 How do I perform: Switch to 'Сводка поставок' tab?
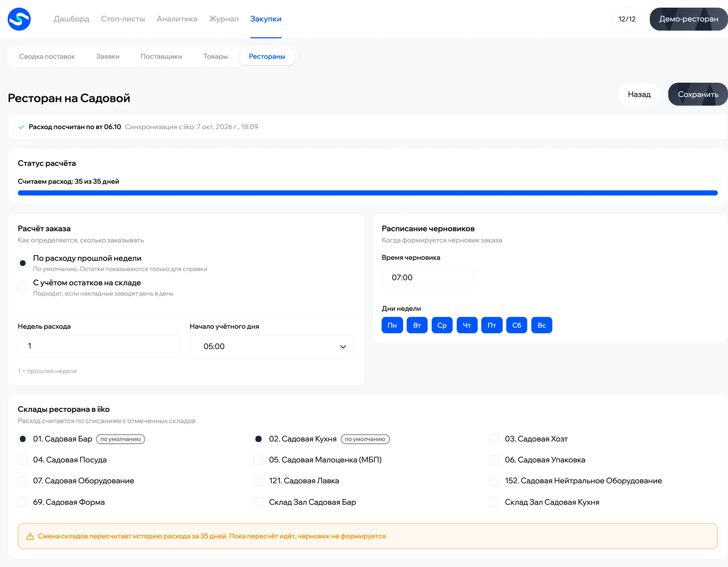point(47,56)
